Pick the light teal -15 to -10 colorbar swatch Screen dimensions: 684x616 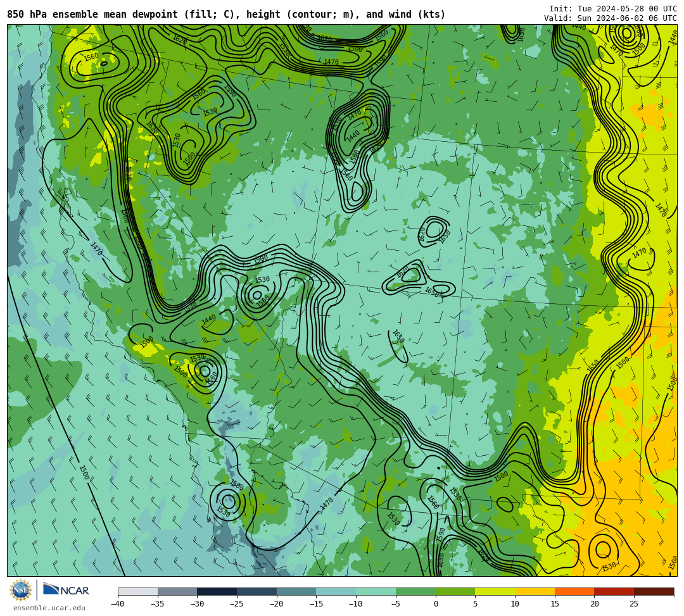coord(336,591)
